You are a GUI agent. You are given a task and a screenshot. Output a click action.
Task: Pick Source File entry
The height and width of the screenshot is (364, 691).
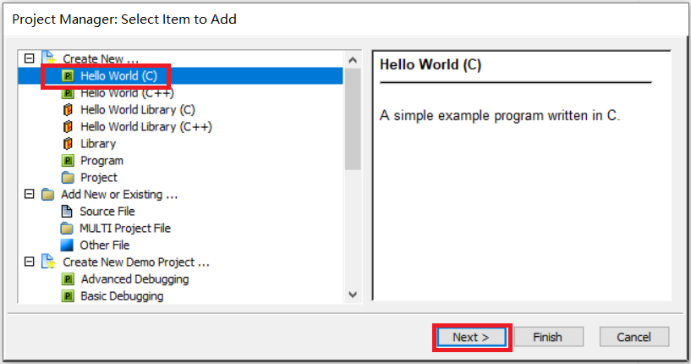coord(107,212)
